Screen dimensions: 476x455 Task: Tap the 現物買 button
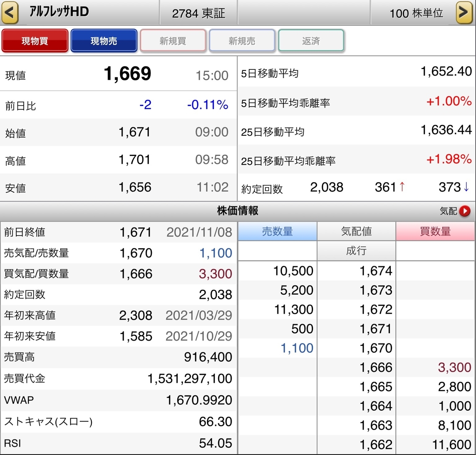point(35,41)
